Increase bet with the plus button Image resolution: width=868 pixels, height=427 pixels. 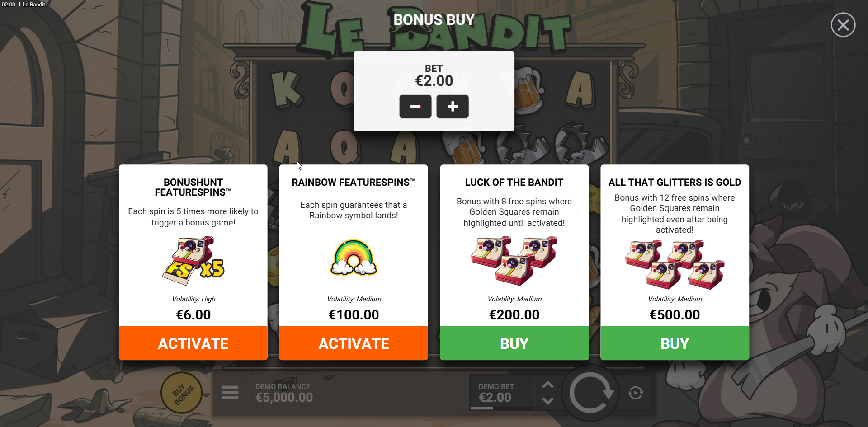pyautogui.click(x=452, y=107)
